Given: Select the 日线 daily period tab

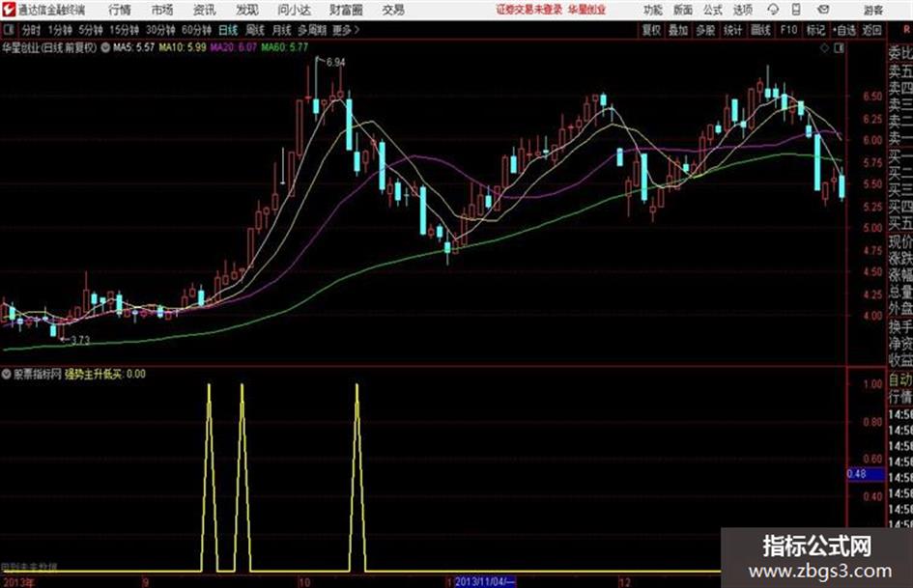Looking at the screenshot, I should [228, 30].
